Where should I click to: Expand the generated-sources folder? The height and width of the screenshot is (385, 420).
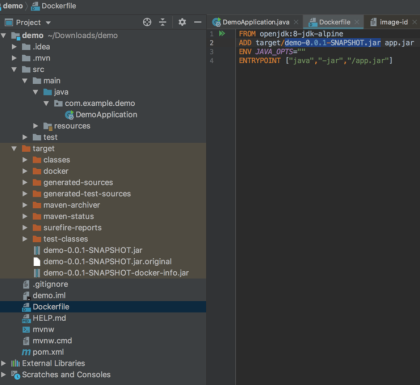coord(25,182)
